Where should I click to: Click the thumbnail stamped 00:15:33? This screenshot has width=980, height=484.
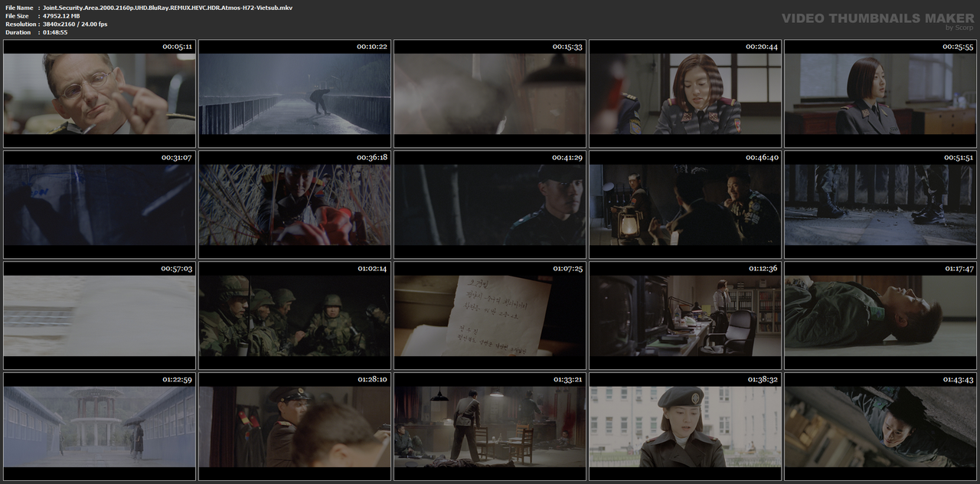490,93
